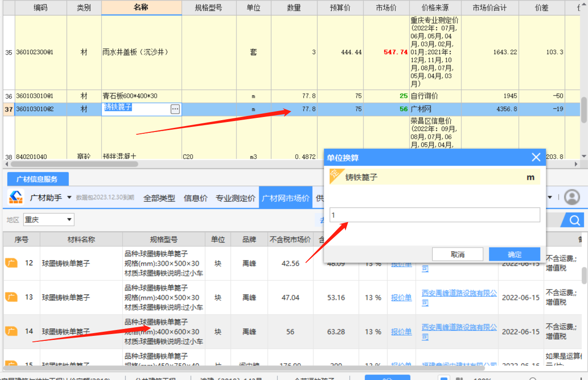Click the 雨水井盖板（沉沙井） name cell

141,52
